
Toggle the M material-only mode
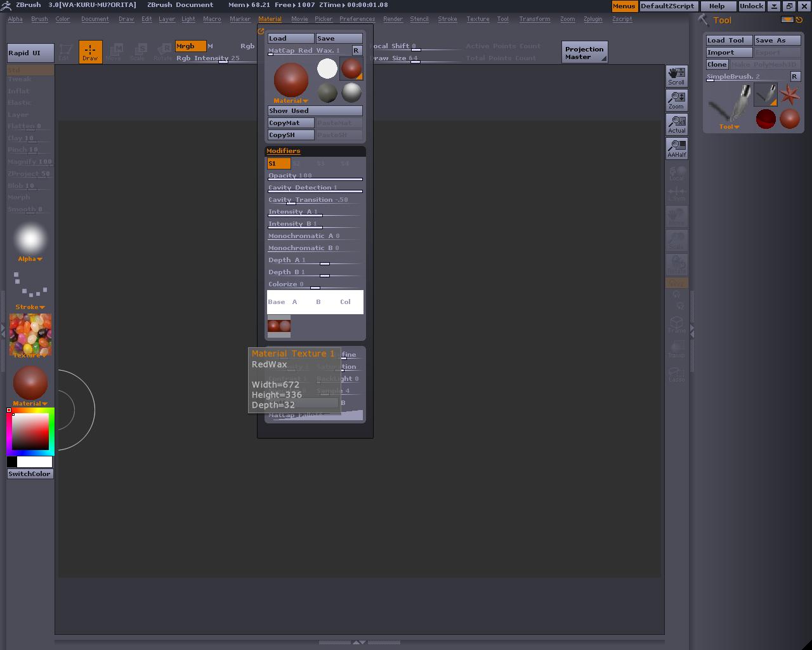[211, 46]
